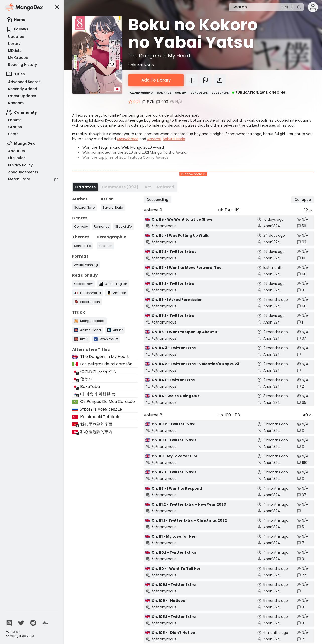
Task: Toggle read marker eye on Ch. 115
Action: click(299, 332)
